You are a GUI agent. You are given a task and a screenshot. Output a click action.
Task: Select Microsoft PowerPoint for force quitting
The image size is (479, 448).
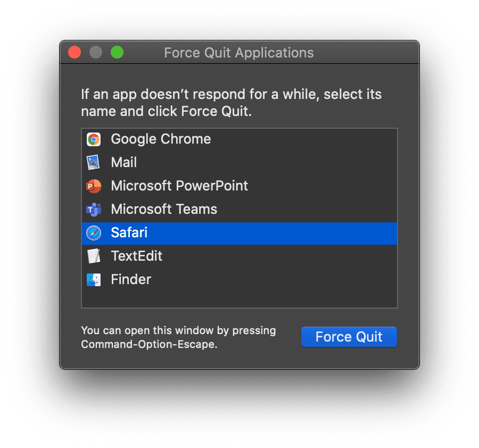(x=179, y=186)
